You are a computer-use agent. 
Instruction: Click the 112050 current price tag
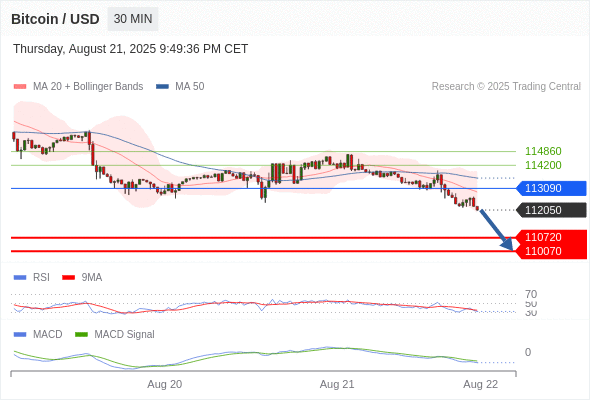(x=551, y=210)
